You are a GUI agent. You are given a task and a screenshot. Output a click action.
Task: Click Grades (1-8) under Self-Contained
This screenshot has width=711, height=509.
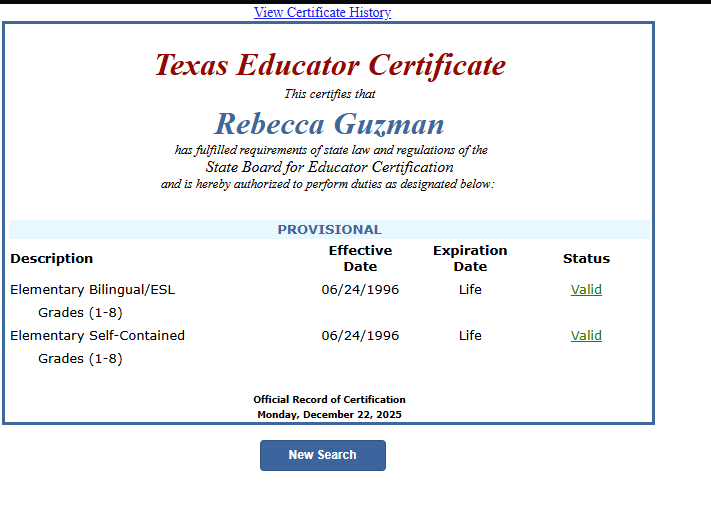[80, 359]
